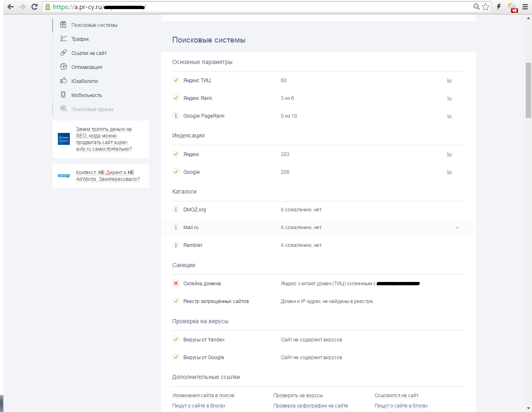Bookmark page with star icon

coord(486,7)
